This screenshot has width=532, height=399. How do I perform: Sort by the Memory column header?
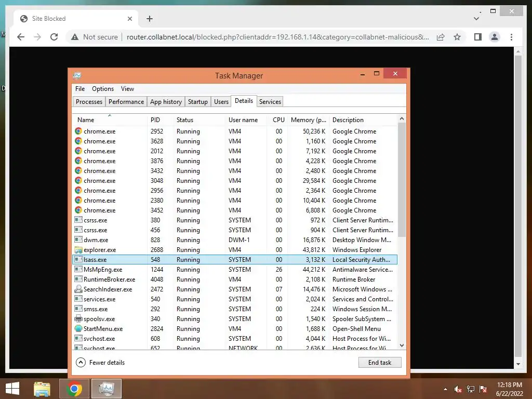click(x=308, y=120)
